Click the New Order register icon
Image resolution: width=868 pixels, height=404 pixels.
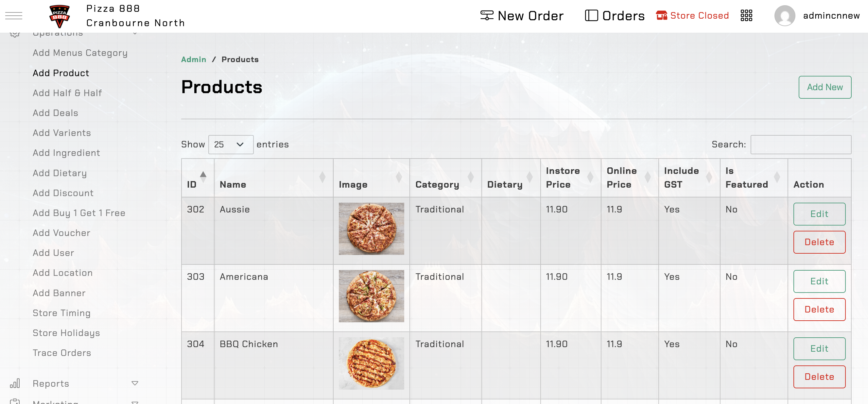point(487,15)
